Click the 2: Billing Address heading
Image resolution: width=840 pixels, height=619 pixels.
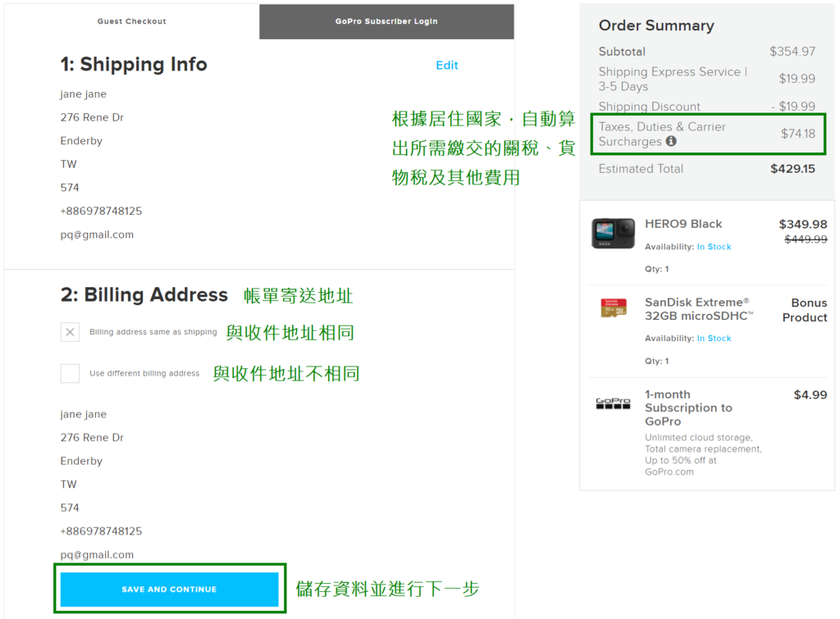[144, 295]
